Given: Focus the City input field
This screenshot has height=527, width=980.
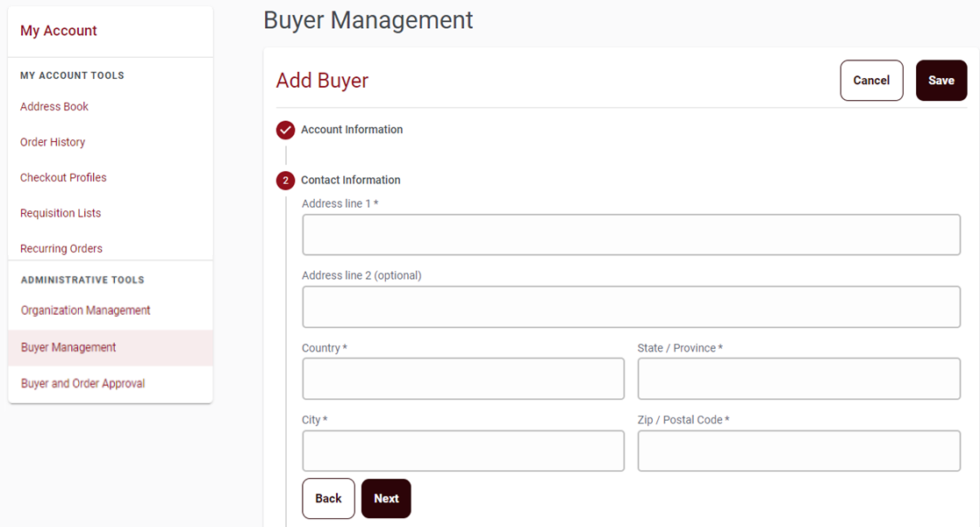Looking at the screenshot, I should point(463,451).
